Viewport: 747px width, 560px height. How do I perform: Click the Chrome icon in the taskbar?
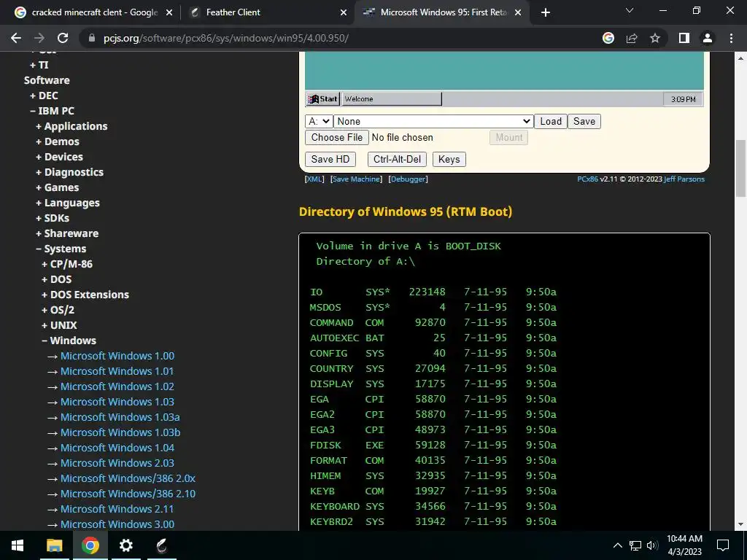click(x=90, y=545)
